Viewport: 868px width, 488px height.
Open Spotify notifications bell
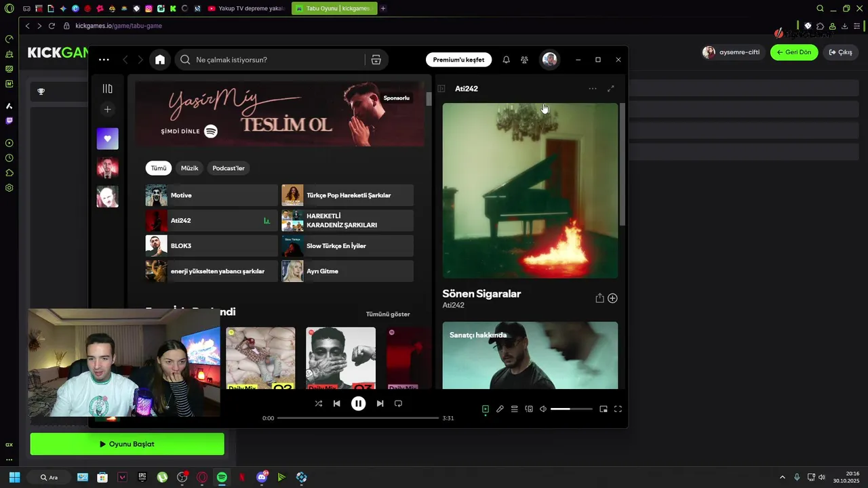(506, 60)
